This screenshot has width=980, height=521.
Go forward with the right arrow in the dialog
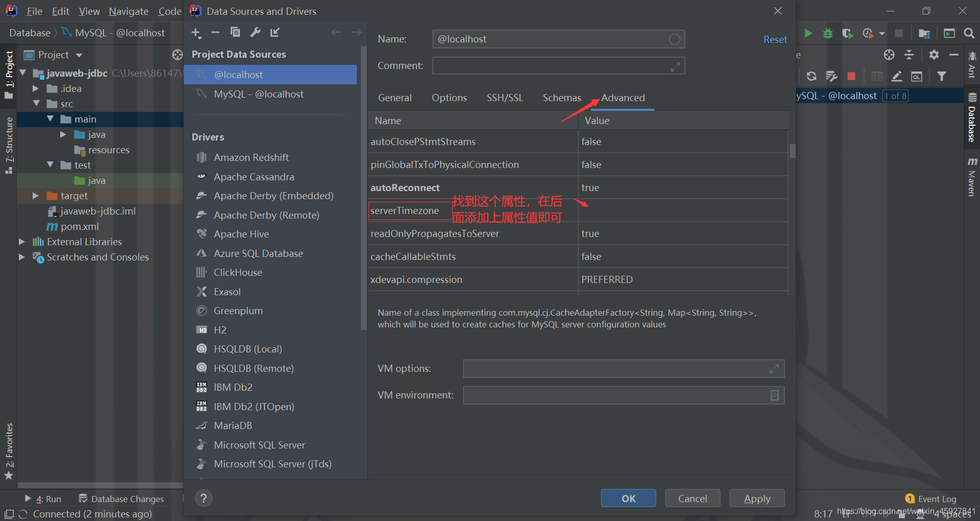[356, 32]
